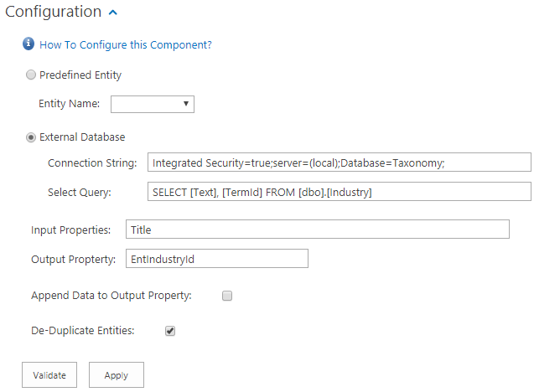Click the Configuration heading text
Image resolution: width=534 pixels, height=392 pixels.
point(54,13)
